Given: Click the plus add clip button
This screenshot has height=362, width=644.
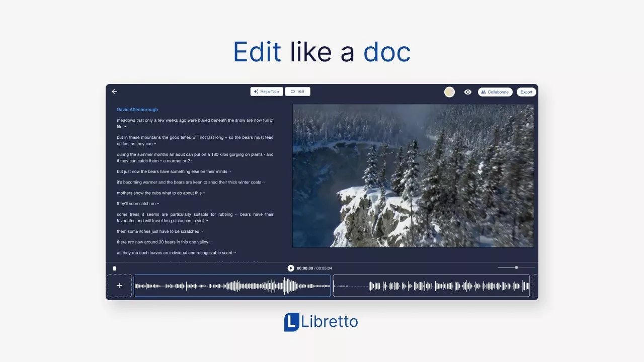Looking at the screenshot, I should coord(119,286).
